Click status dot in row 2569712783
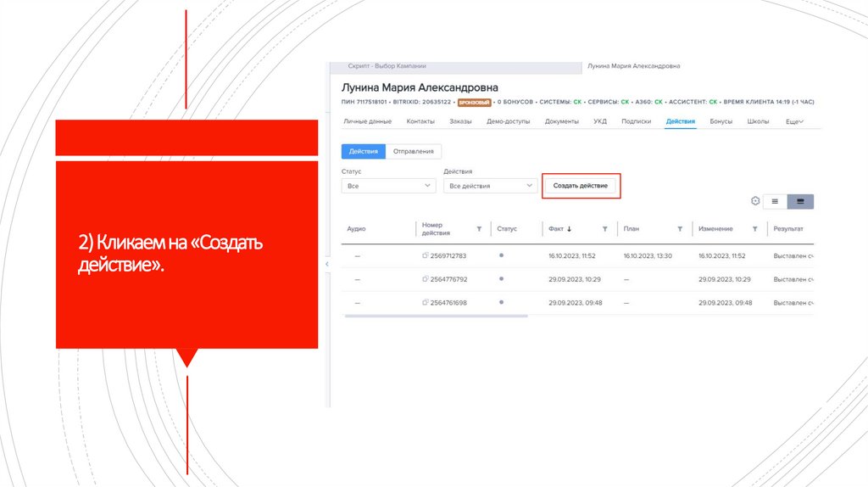868x487 pixels. (501, 255)
